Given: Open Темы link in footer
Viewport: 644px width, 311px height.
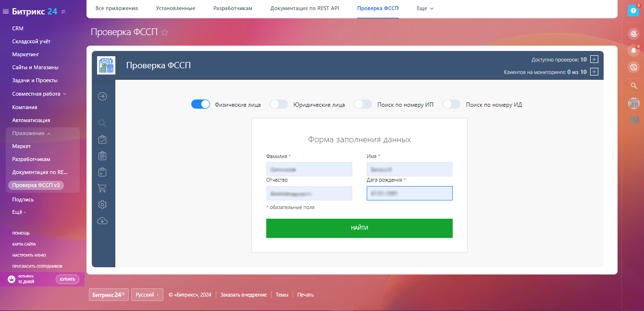Looking at the screenshot, I should (282, 295).
